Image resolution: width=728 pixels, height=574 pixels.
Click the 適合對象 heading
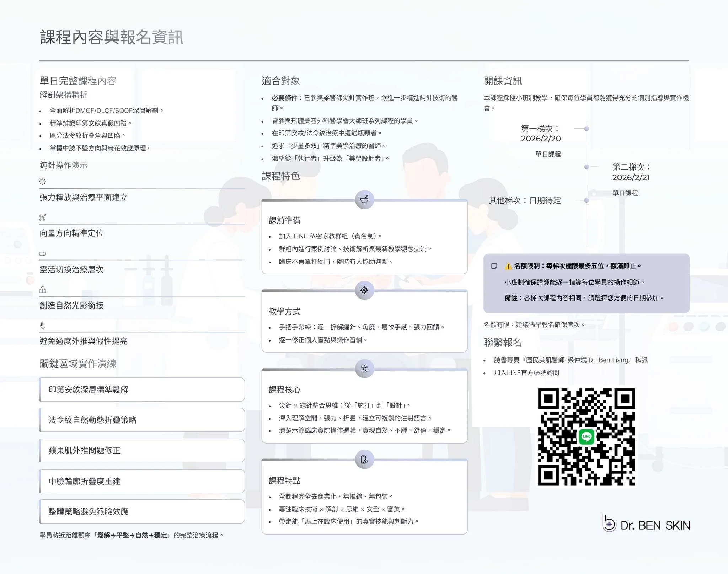click(281, 81)
